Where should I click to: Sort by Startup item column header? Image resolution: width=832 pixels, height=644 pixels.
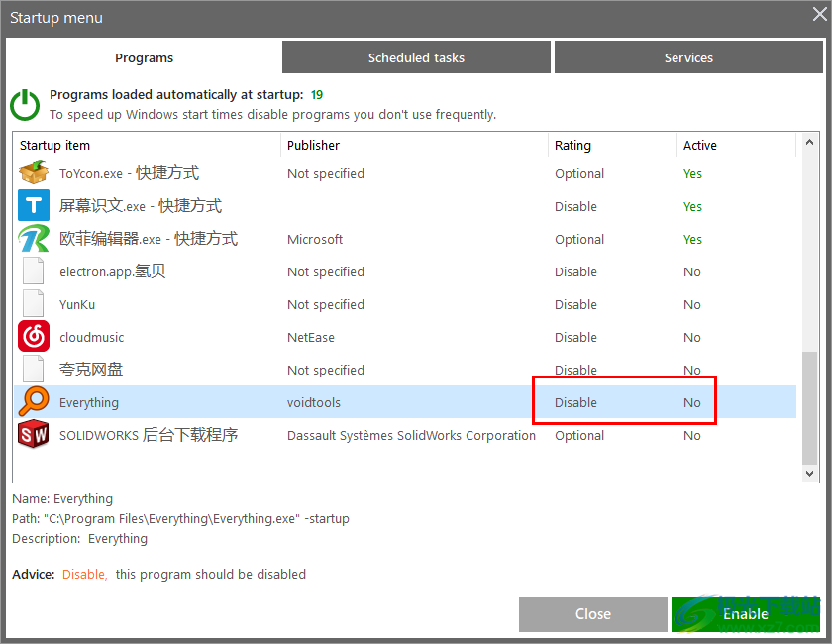pyautogui.click(x=147, y=145)
